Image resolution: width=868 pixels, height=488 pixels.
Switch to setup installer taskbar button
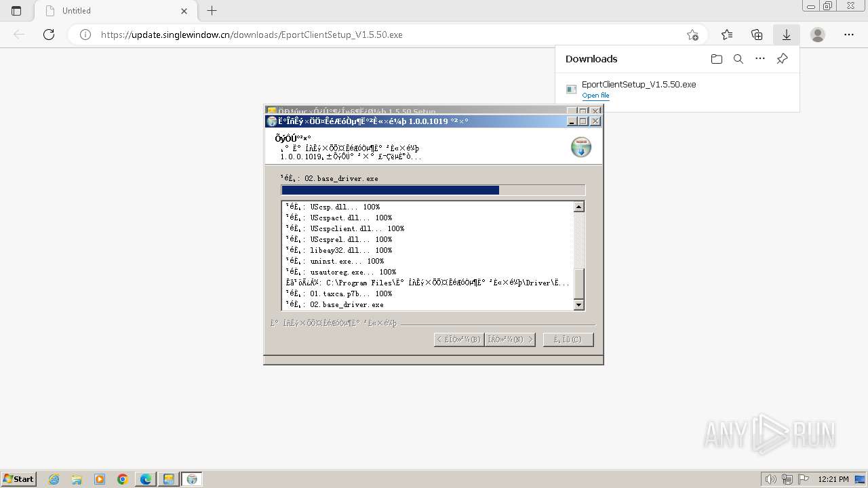point(169,479)
